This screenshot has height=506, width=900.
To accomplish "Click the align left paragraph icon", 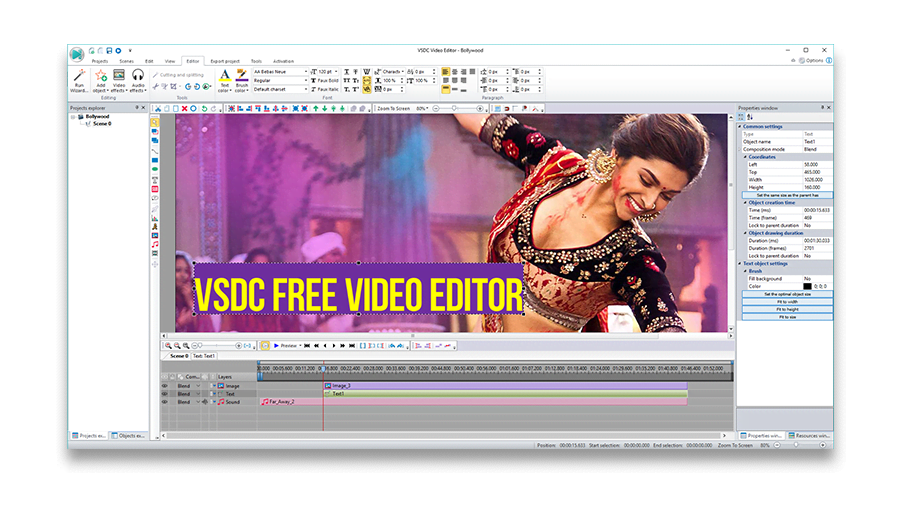I will 445,72.
